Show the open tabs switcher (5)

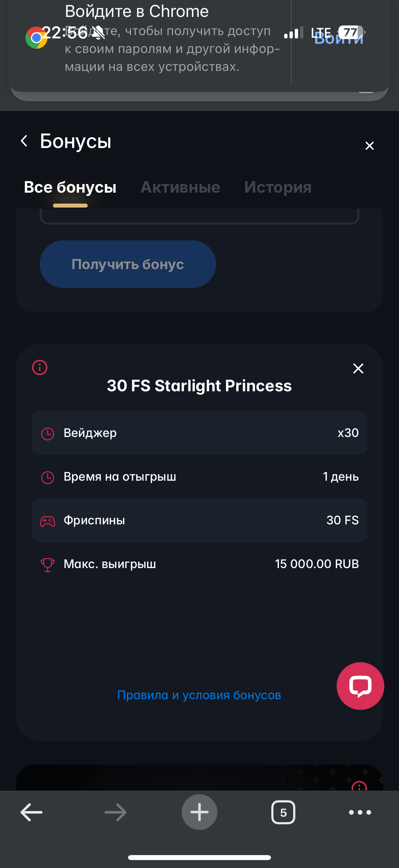point(283,812)
